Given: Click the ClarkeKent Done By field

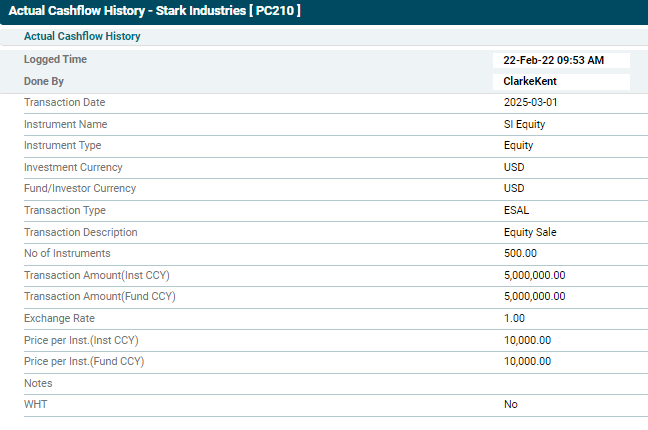Looking at the screenshot, I should click(x=561, y=82).
